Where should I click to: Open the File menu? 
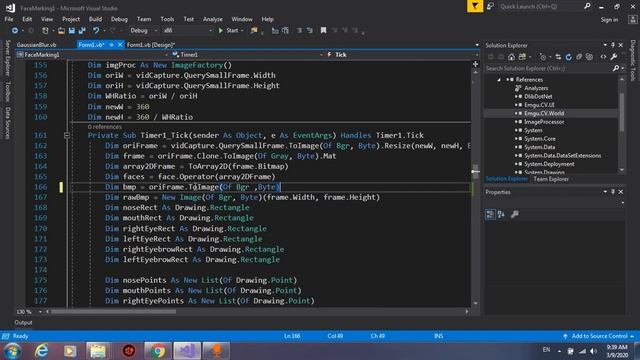9,19
